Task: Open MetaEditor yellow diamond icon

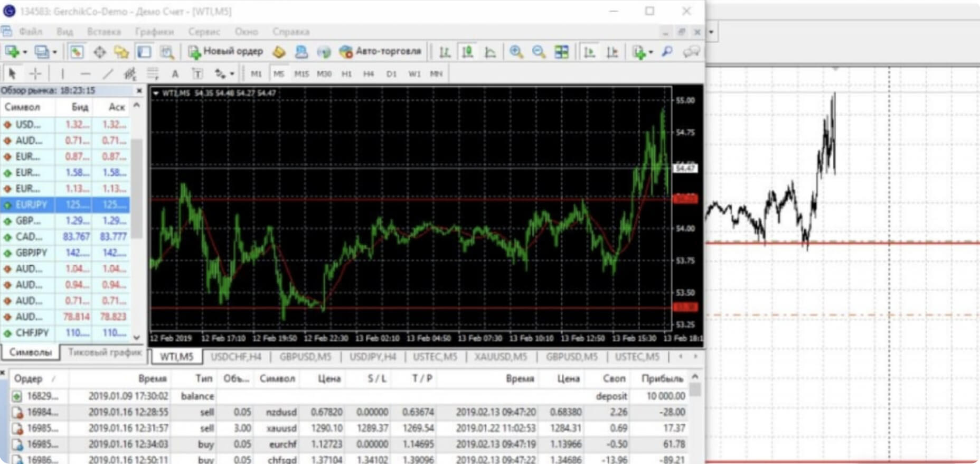Action: tap(279, 52)
